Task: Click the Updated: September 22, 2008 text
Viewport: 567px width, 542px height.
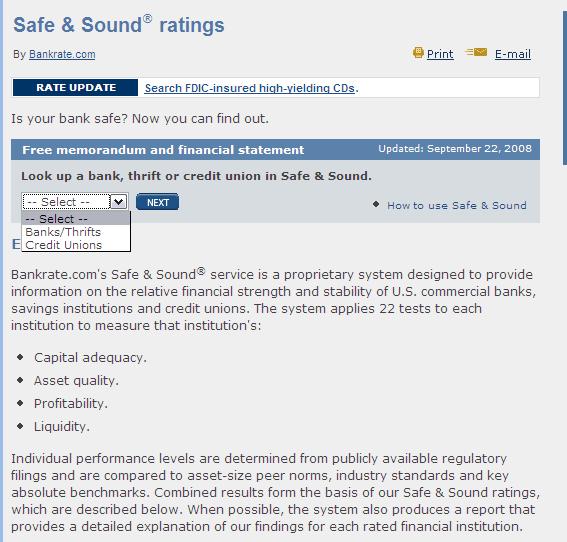Action: (x=455, y=149)
